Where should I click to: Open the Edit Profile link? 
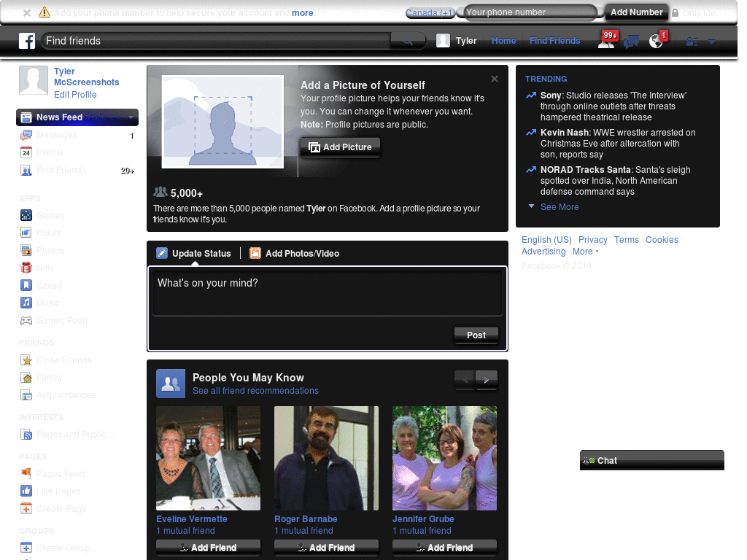point(75,95)
